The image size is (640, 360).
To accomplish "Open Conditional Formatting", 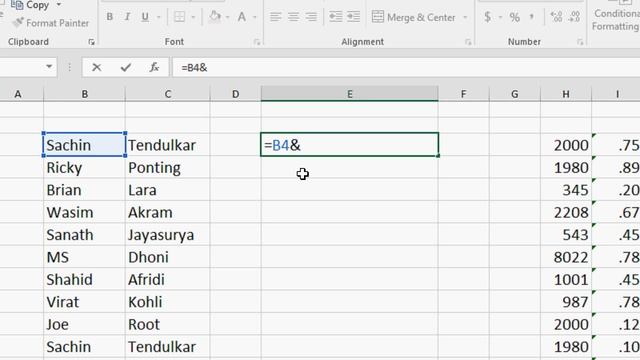I will click(616, 16).
